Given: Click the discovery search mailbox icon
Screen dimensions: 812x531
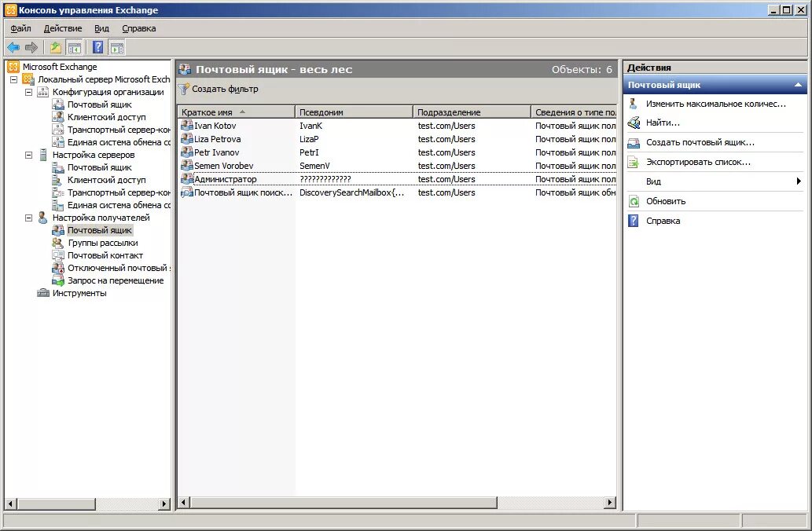Looking at the screenshot, I should point(186,192).
